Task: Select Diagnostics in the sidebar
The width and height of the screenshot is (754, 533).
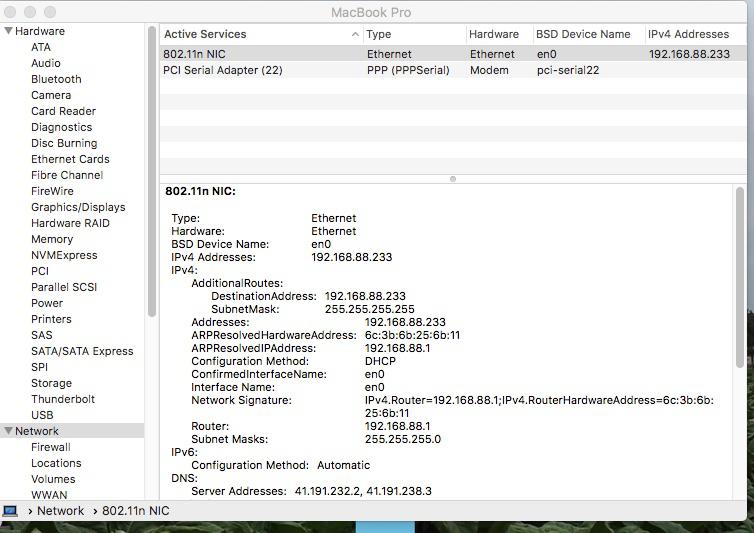Action: [x=62, y=127]
